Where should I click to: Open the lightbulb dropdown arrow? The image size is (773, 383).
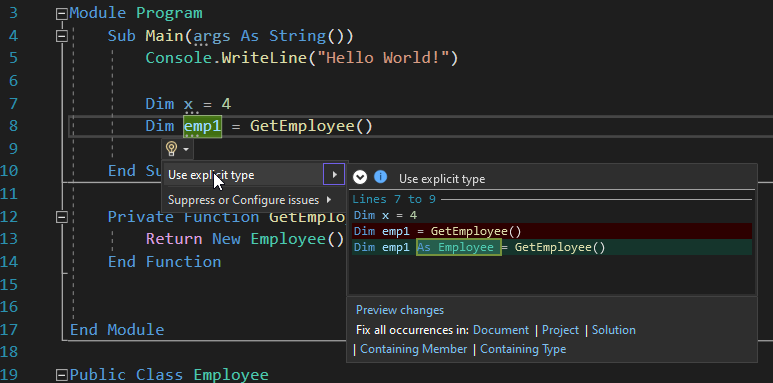point(186,149)
